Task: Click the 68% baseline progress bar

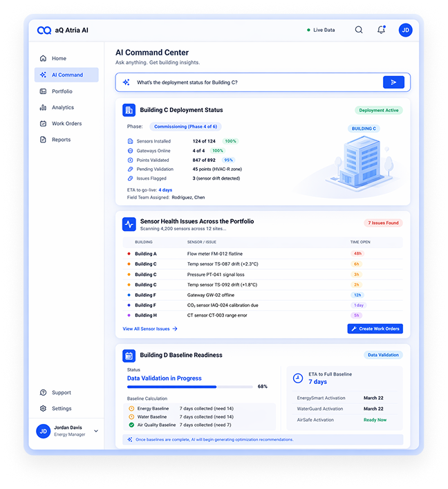Action: [190, 387]
